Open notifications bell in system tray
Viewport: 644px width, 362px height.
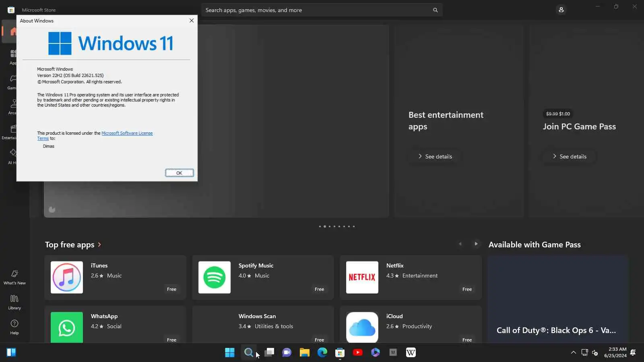633,352
